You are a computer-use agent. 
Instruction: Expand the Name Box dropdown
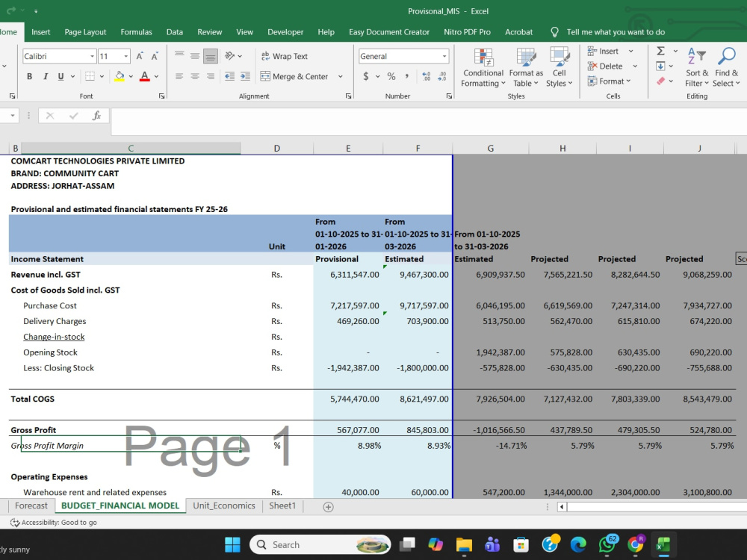click(x=13, y=116)
